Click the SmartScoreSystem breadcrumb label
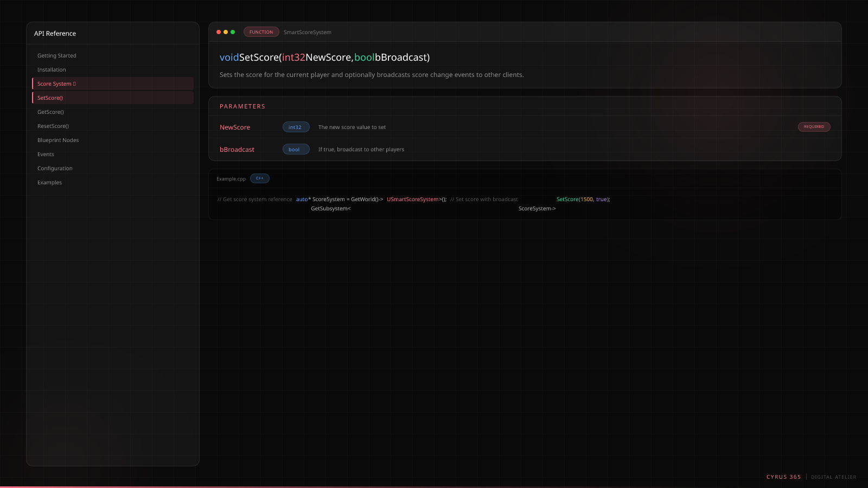 coord(307,33)
